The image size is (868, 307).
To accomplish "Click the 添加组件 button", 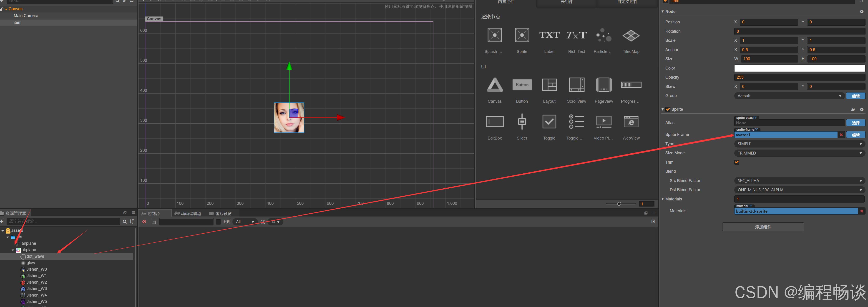I will (762, 227).
